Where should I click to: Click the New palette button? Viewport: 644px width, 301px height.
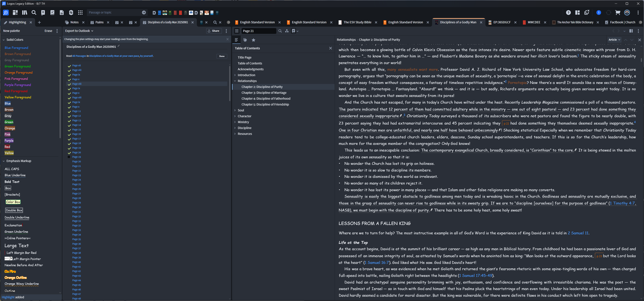(11, 31)
